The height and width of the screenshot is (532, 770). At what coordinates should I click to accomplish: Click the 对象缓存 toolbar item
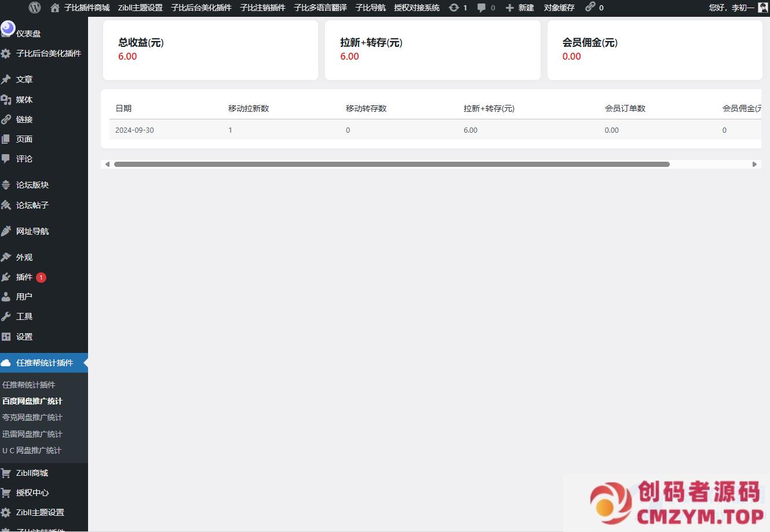coord(559,8)
